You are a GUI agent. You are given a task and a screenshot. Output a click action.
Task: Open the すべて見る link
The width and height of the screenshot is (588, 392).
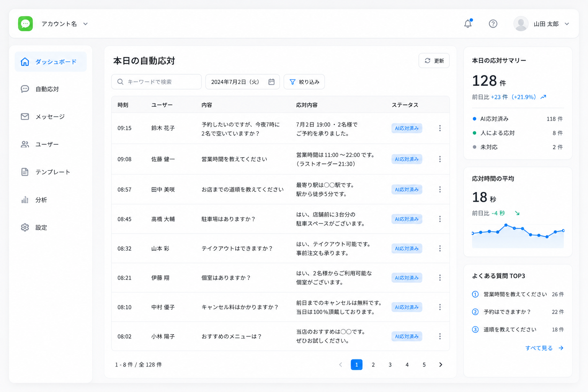544,348
